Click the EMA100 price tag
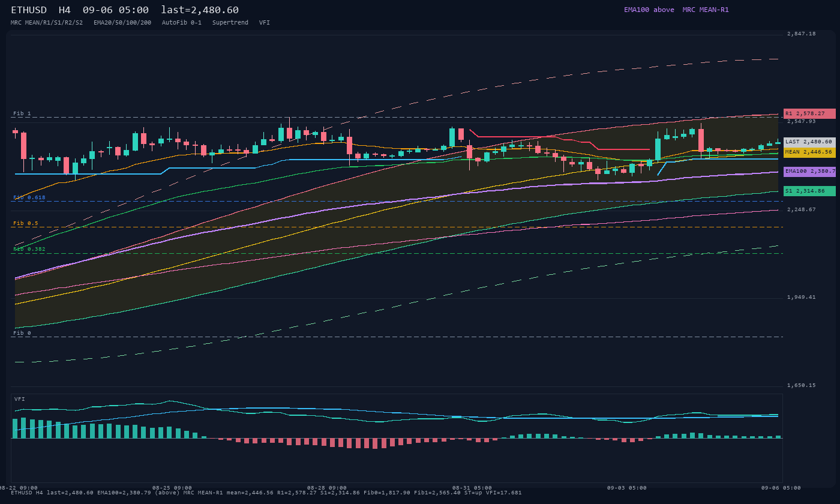840x504 pixels. pos(809,172)
